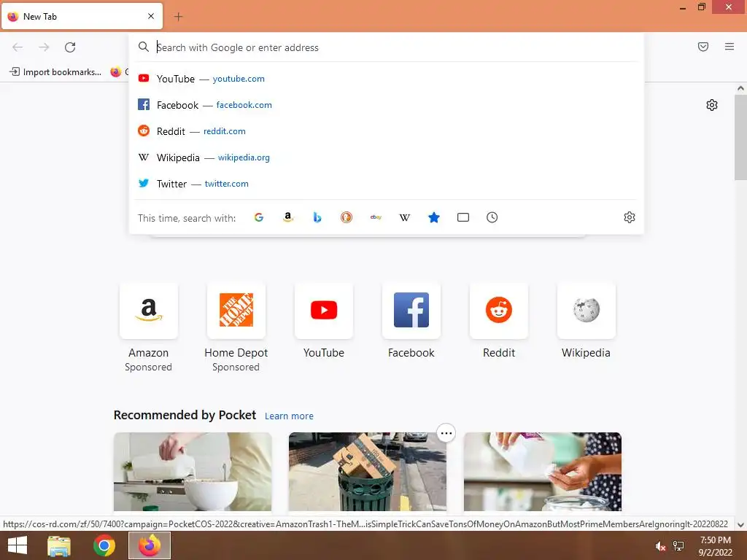Reload the current page

coord(70,47)
